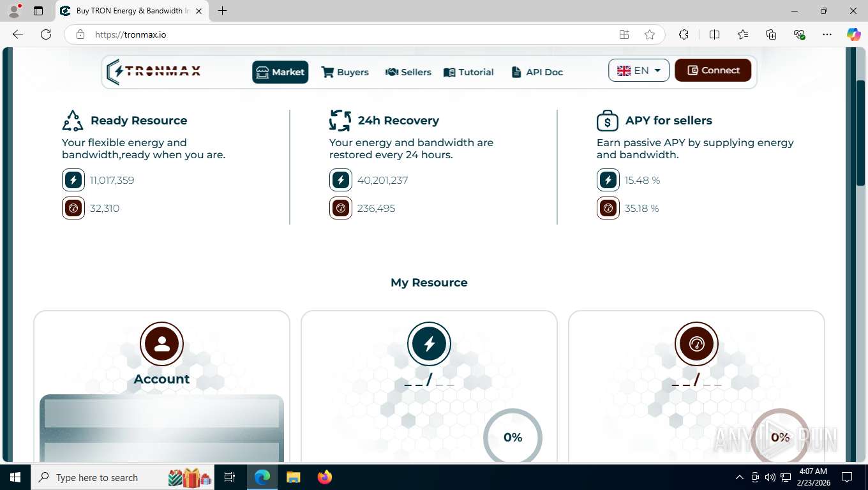
Task: Launch Firefox from taskbar
Action: 325,477
